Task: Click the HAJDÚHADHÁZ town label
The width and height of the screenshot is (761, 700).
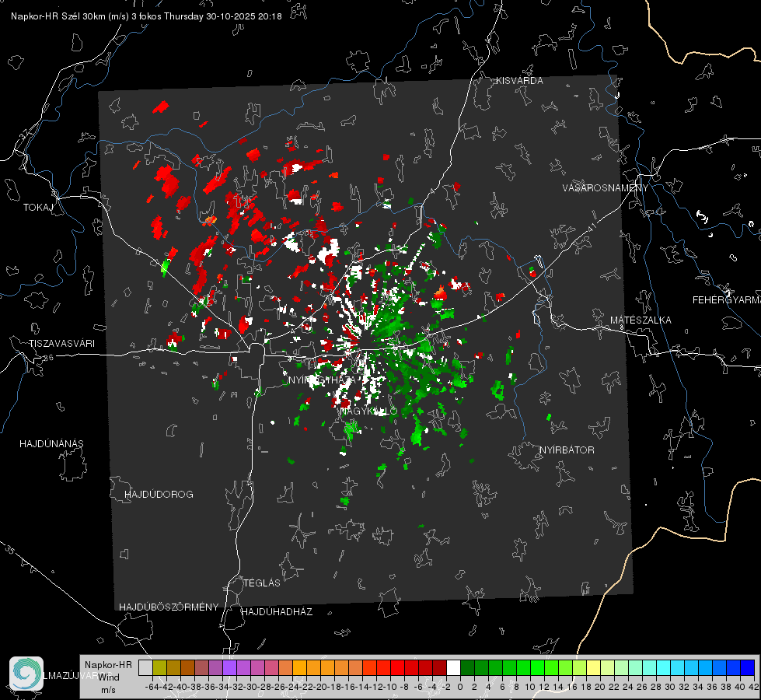Action: (277, 612)
